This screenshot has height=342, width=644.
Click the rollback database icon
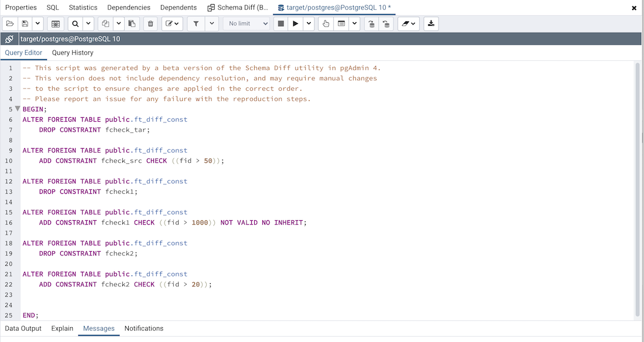click(x=386, y=24)
